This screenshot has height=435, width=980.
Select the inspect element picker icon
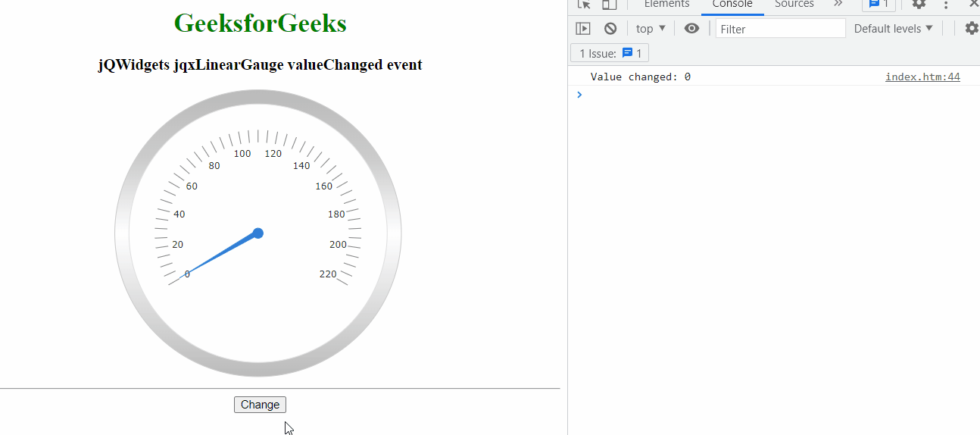pyautogui.click(x=584, y=4)
